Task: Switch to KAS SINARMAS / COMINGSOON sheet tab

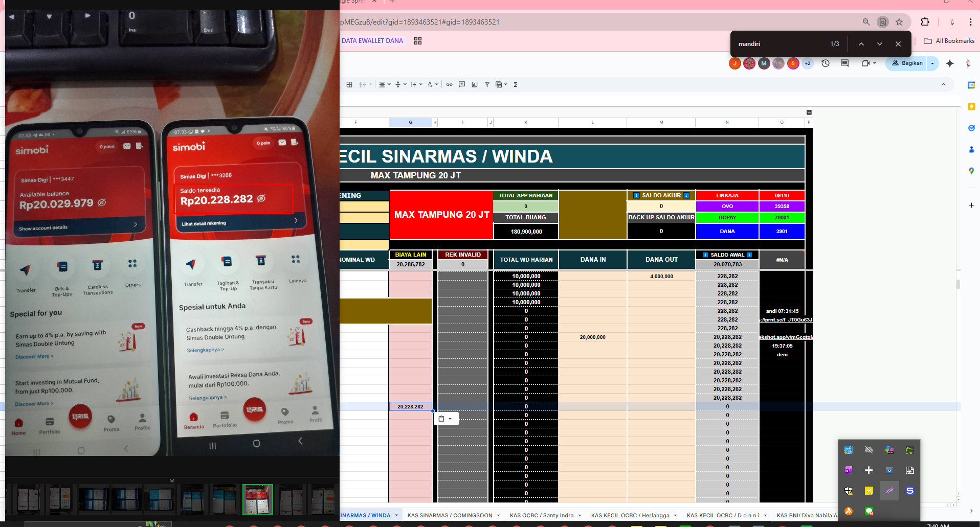Action: pos(450,515)
